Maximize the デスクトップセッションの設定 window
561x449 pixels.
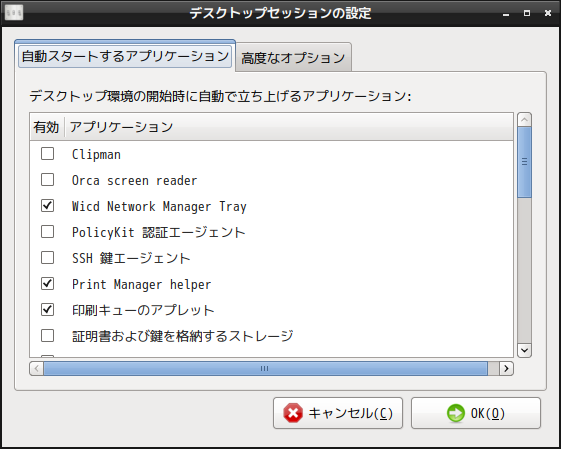(527, 13)
